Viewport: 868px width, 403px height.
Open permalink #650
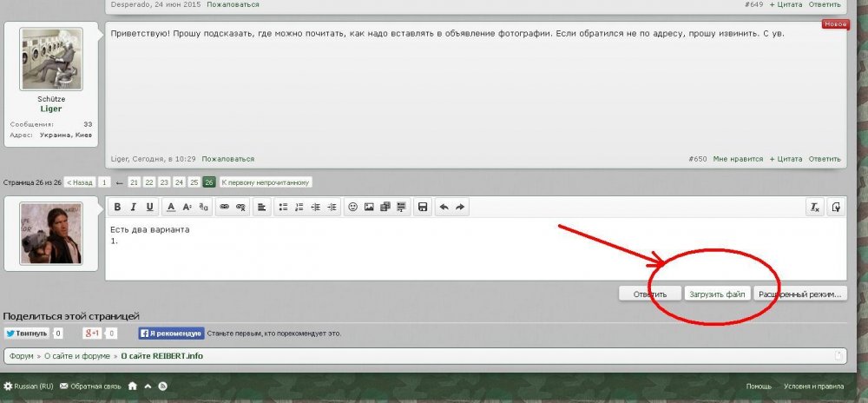point(698,159)
